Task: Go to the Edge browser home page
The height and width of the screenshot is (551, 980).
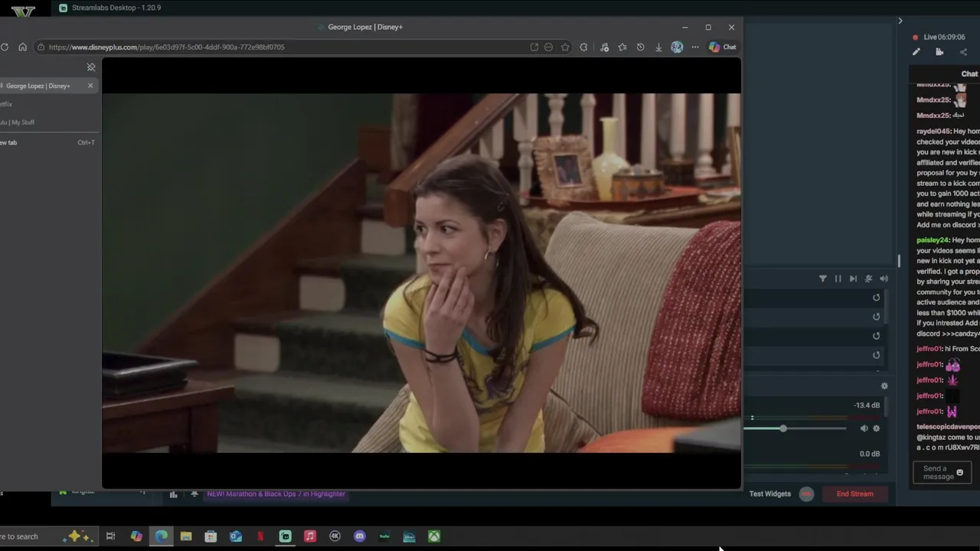Action: click(22, 47)
